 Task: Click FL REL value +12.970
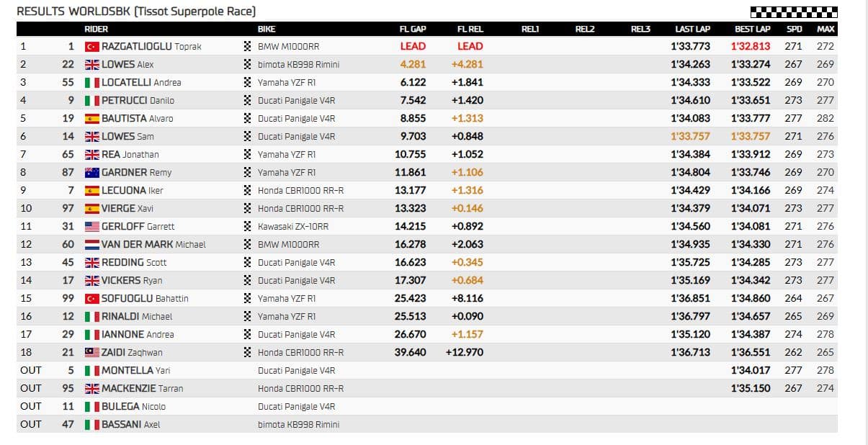pos(465,352)
